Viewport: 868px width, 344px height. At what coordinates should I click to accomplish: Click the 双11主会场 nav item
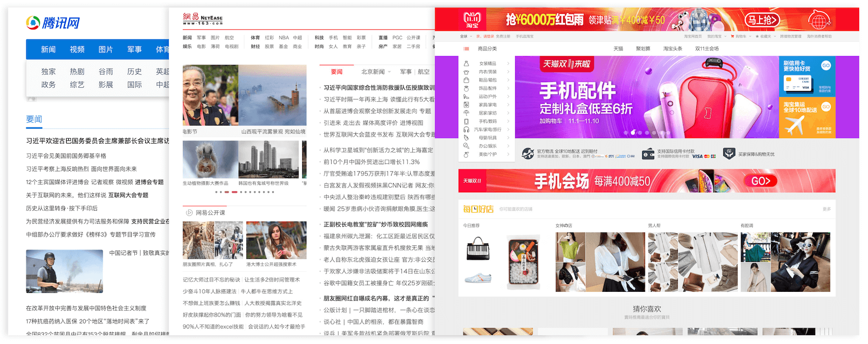707,49
